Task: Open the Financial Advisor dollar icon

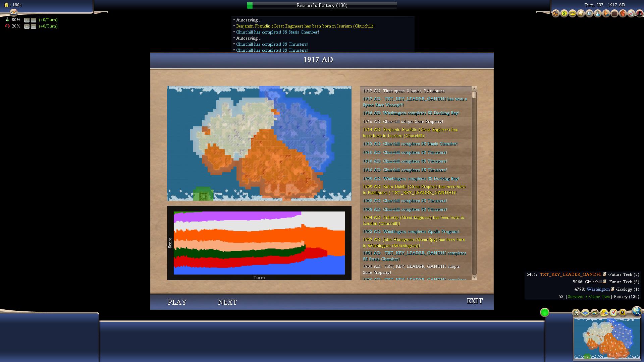Action: point(564,13)
